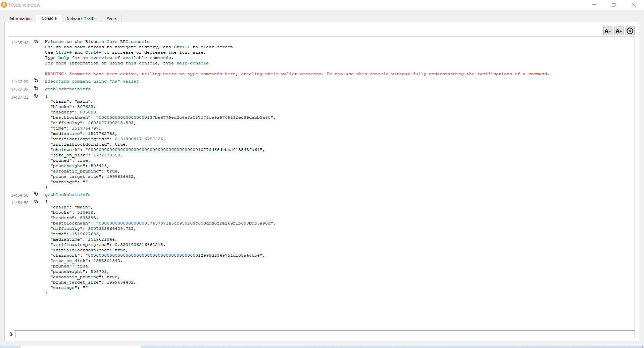Click the "headers": 835890 line

coord(74,112)
